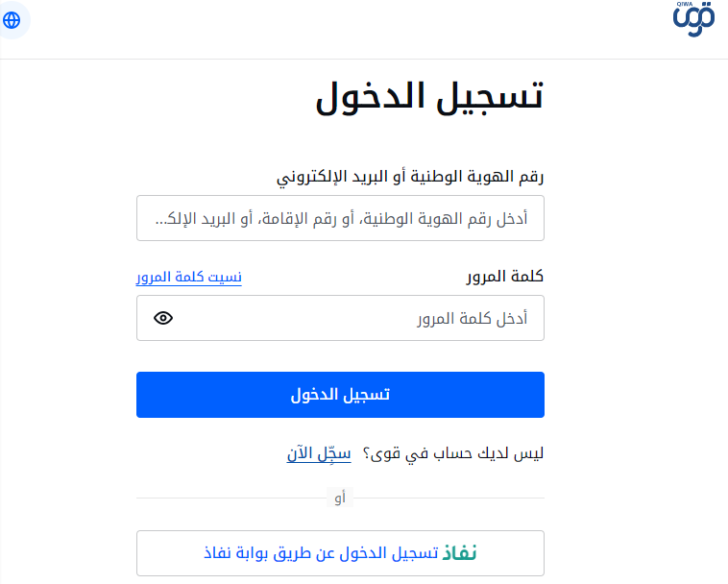The height and width of the screenshot is (584, 728).
Task: Click the 'كلمة المرور' field label
Action: pos(504,277)
